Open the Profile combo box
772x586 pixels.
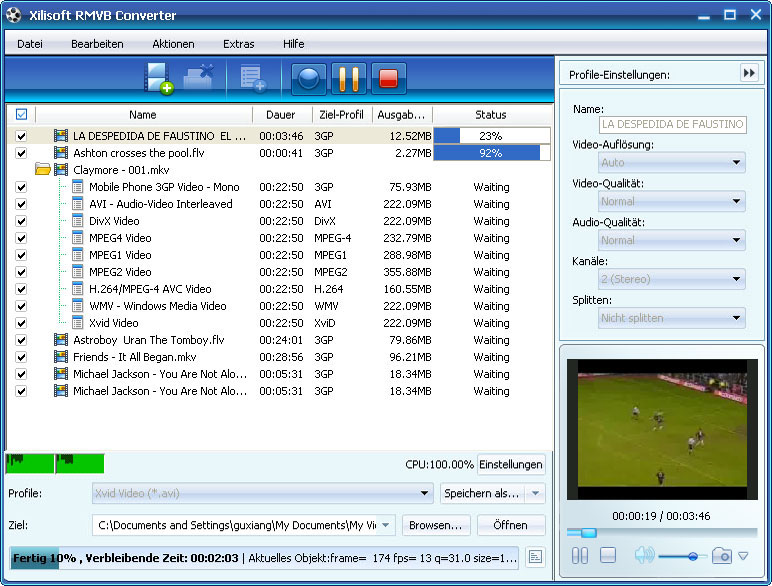[x=262, y=493]
